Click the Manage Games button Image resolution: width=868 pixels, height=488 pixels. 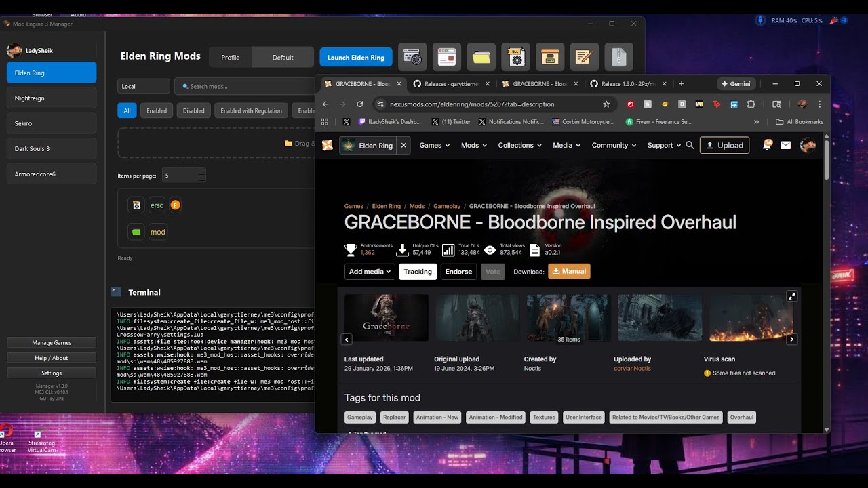[x=52, y=343]
